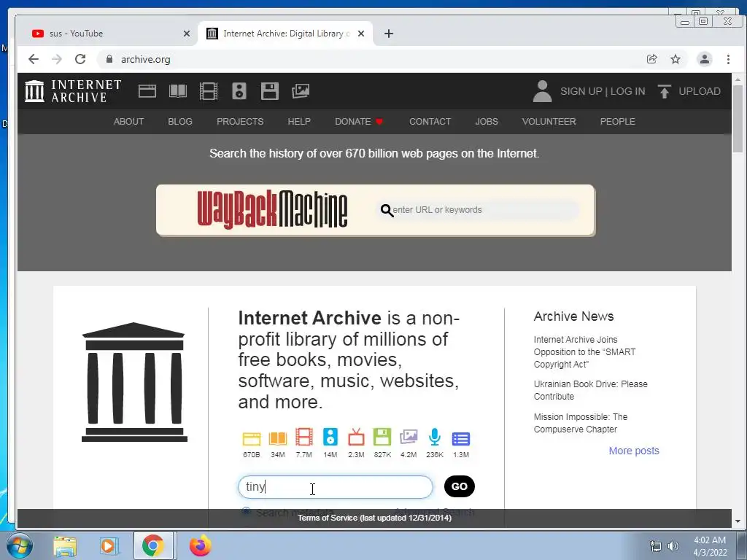View site info via the lock icon
The width and height of the screenshot is (747, 560).
pyautogui.click(x=109, y=59)
